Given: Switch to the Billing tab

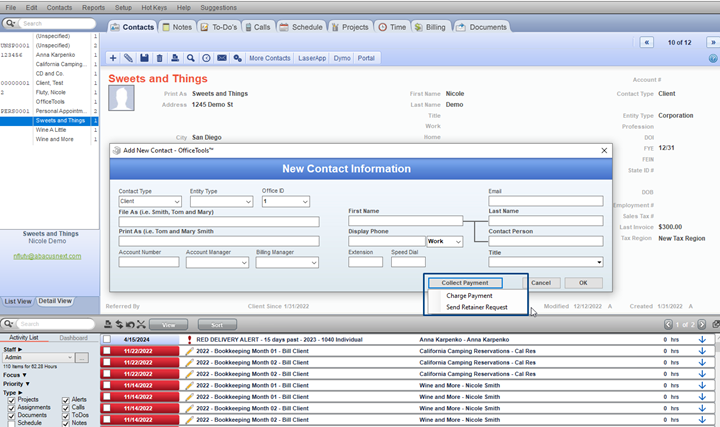Looking at the screenshot, I should click(x=433, y=27).
